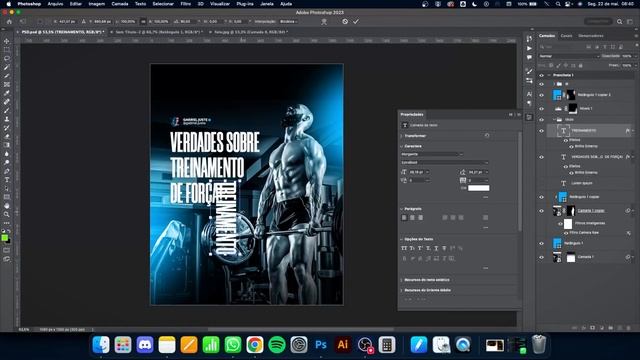Screen dimensions: 640x360
Task: Click the font size input field
Action: [x=417, y=172]
